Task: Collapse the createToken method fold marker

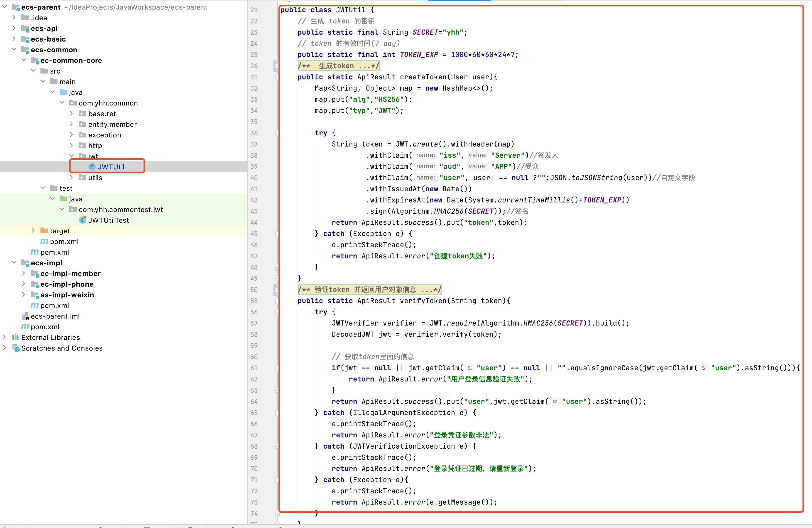Action: 276,77
